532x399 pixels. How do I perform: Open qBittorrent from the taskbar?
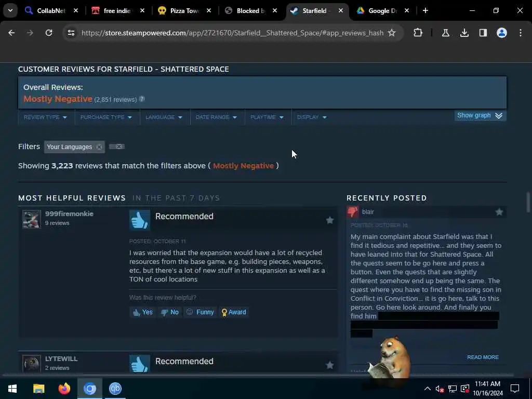[x=115, y=389]
